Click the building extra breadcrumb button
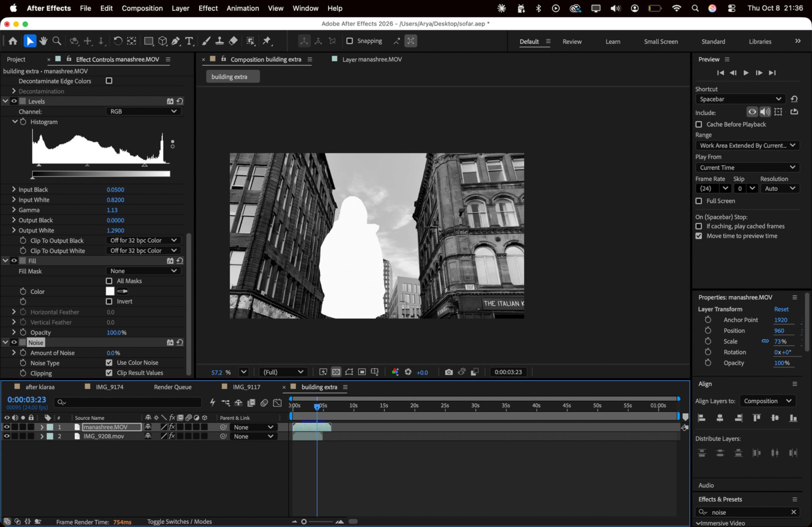The height and width of the screenshot is (527, 812). coord(233,77)
